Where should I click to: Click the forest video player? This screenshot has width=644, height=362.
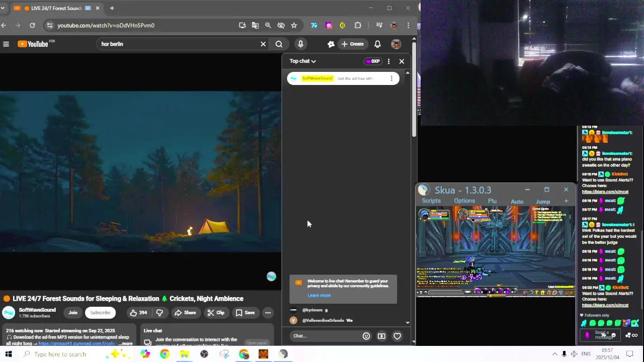[140, 171]
